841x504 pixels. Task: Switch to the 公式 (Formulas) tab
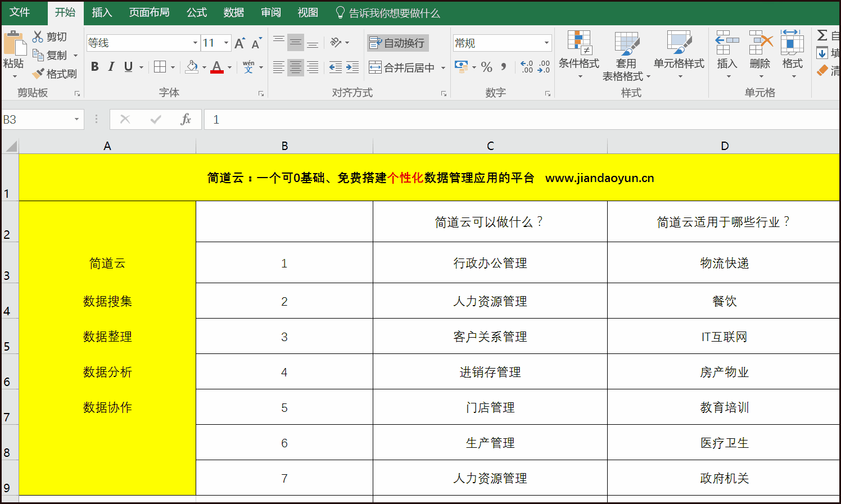(197, 12)
